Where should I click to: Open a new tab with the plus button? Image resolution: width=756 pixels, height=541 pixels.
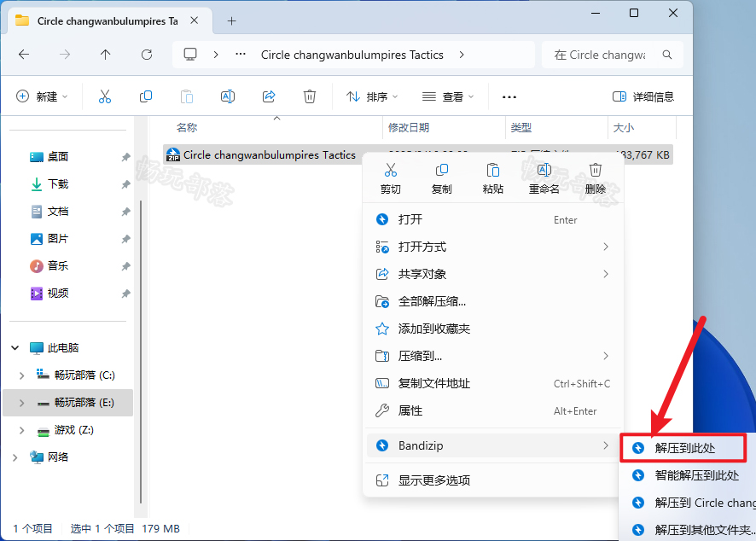(x=232, y=20)
